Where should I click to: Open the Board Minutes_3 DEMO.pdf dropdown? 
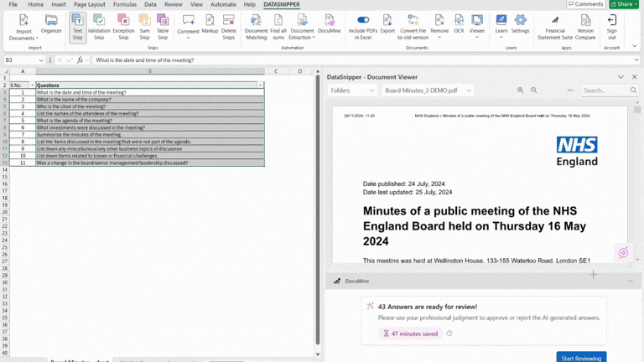click(x=428, y=90)
